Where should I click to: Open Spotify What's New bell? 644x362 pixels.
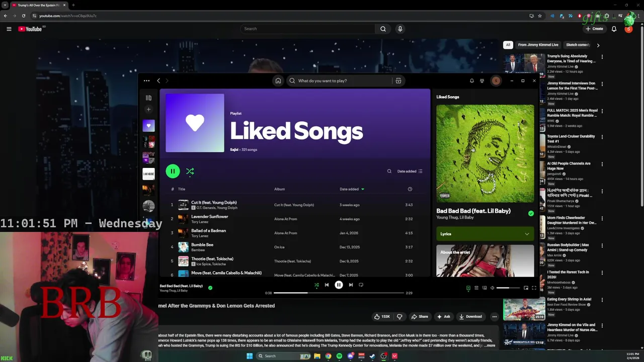pyautogui.click(x=471, y=80)
